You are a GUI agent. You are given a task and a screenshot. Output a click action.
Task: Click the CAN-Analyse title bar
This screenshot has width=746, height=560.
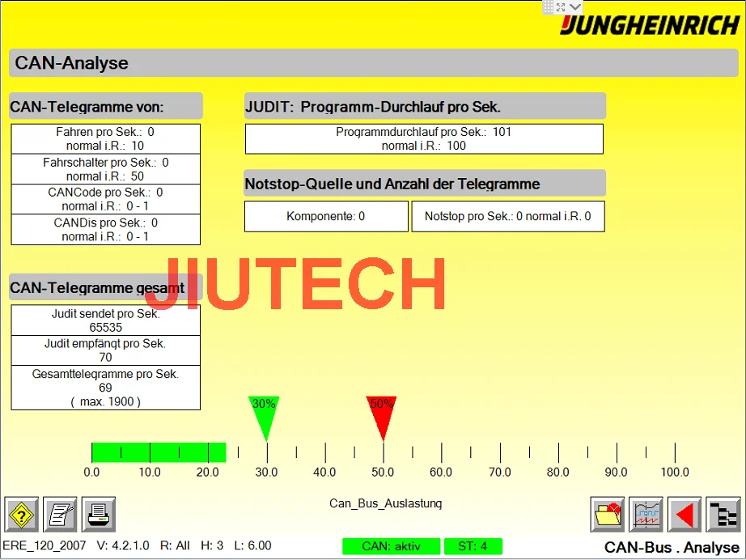(374, 63)
